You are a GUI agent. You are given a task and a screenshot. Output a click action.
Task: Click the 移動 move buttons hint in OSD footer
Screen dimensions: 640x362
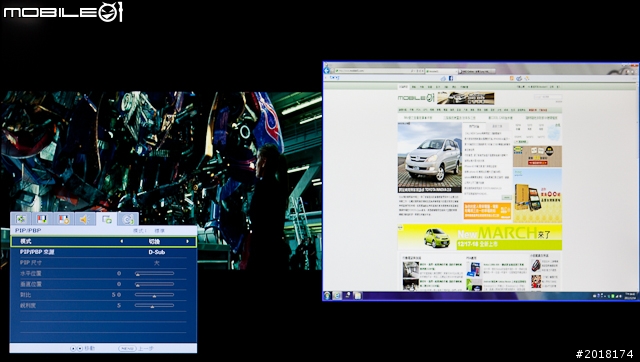pyautogui.click(x=82, y=349)
